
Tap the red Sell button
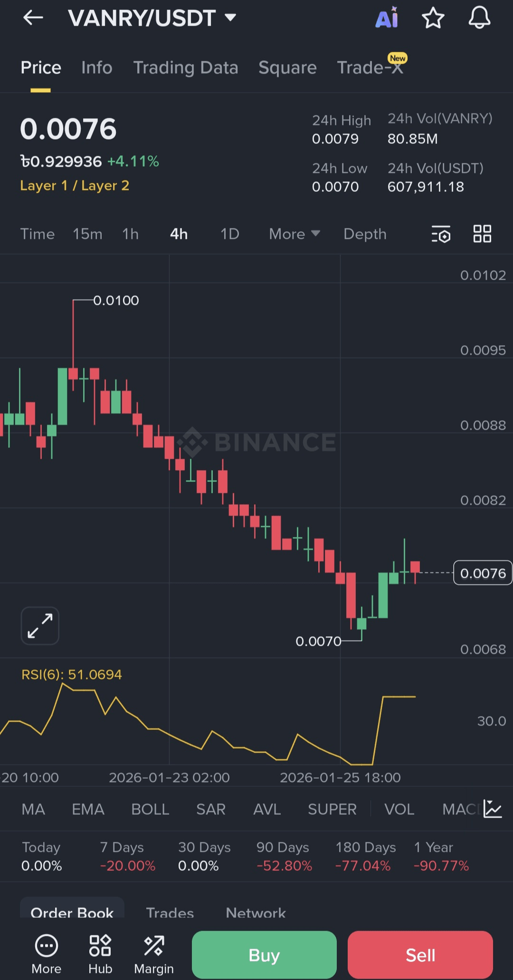tap(420, 955)
